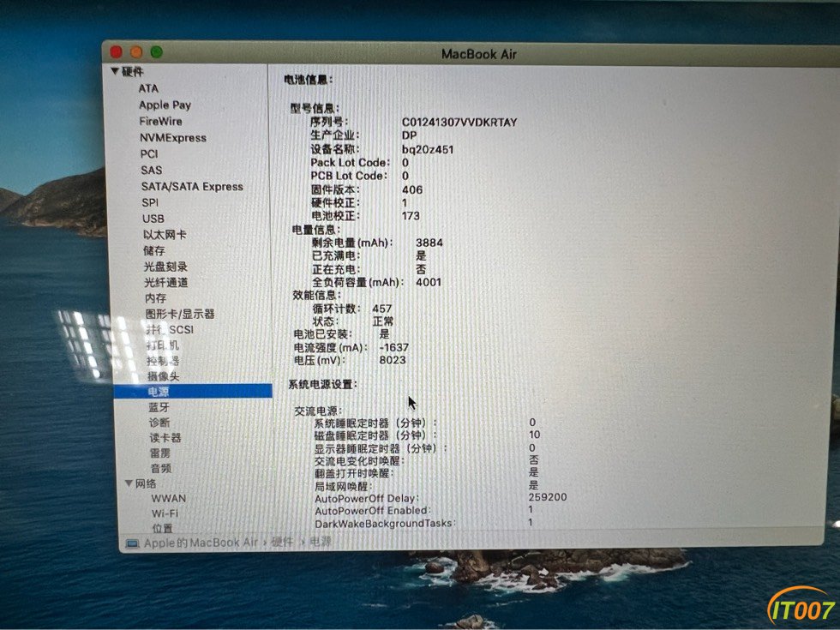The height and width of the screenshot is (630, 840).
Task: Open 光纤通道 fibre channel entry
Action: click(x=166, y=282)
